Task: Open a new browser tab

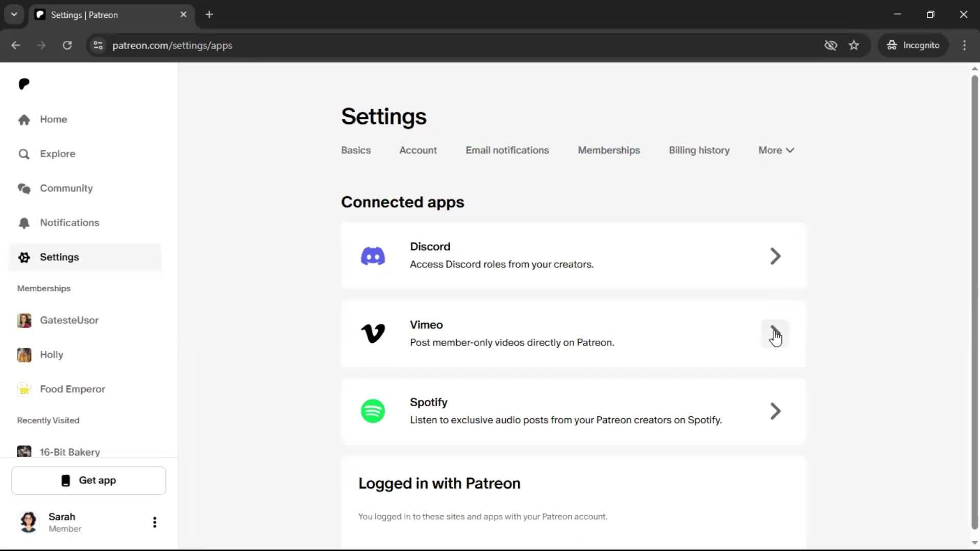Action: tap(209, 15)
